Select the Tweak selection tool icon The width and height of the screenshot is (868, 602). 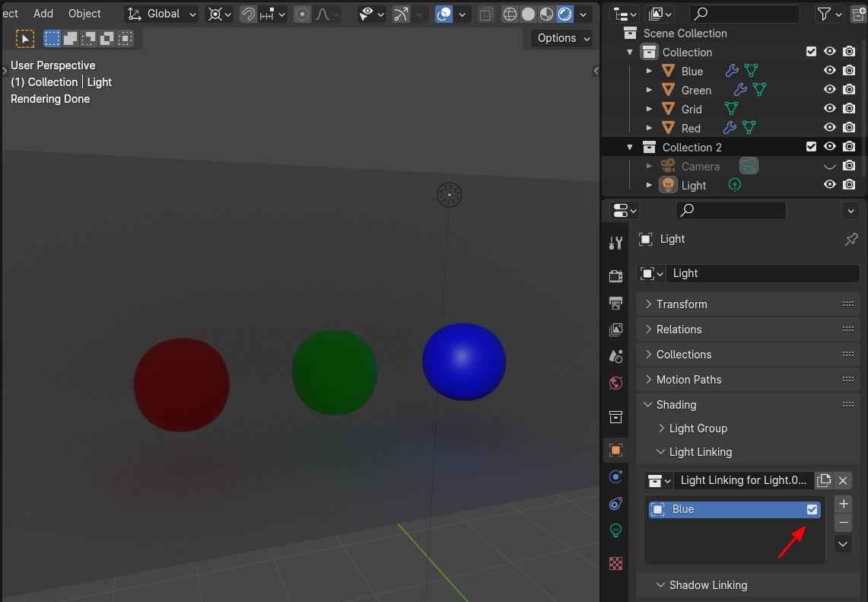(x=24, y=38)
